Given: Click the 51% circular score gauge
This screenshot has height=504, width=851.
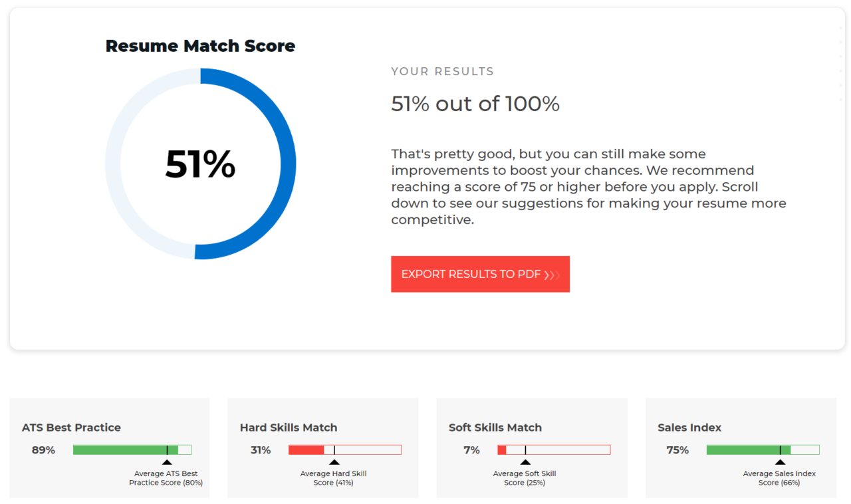Looking at the screenshot, I should pyautogui.click(x=200, y=165).
